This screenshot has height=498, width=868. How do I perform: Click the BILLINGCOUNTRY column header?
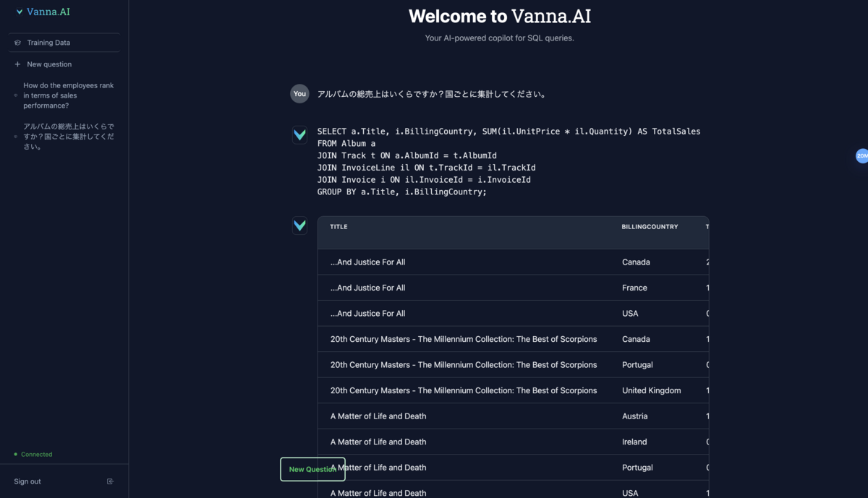pos(650,227)
